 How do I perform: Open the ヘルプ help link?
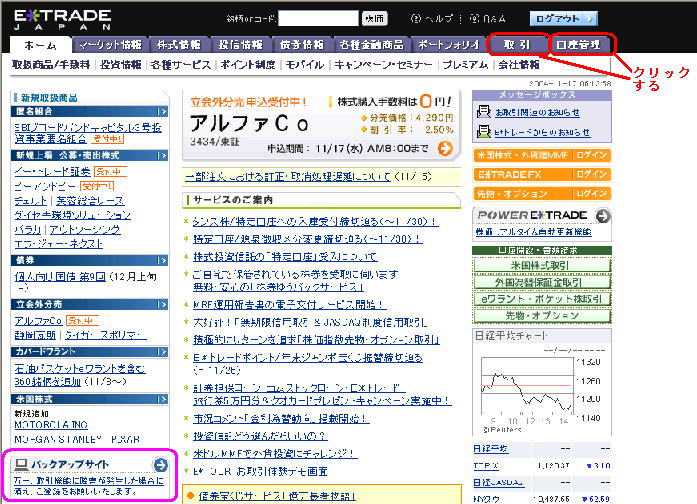pyautogui.click(x=432, y=19)
